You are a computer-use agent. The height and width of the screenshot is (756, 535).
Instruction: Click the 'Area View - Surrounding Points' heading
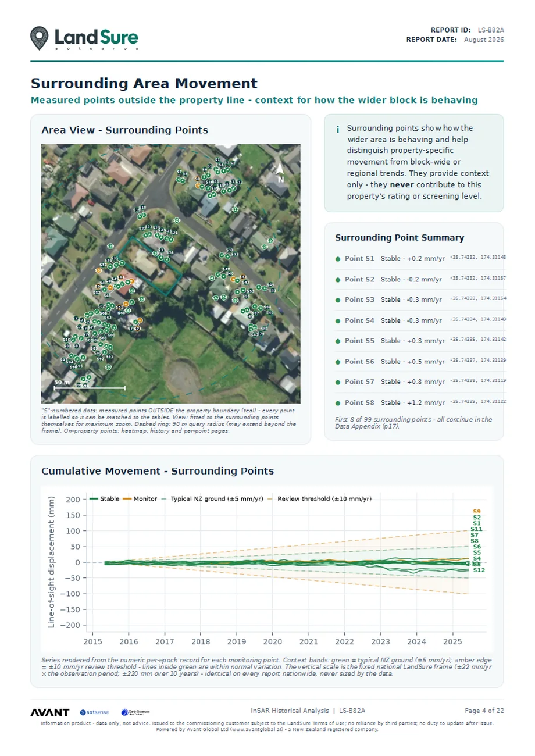pos(124,130)
